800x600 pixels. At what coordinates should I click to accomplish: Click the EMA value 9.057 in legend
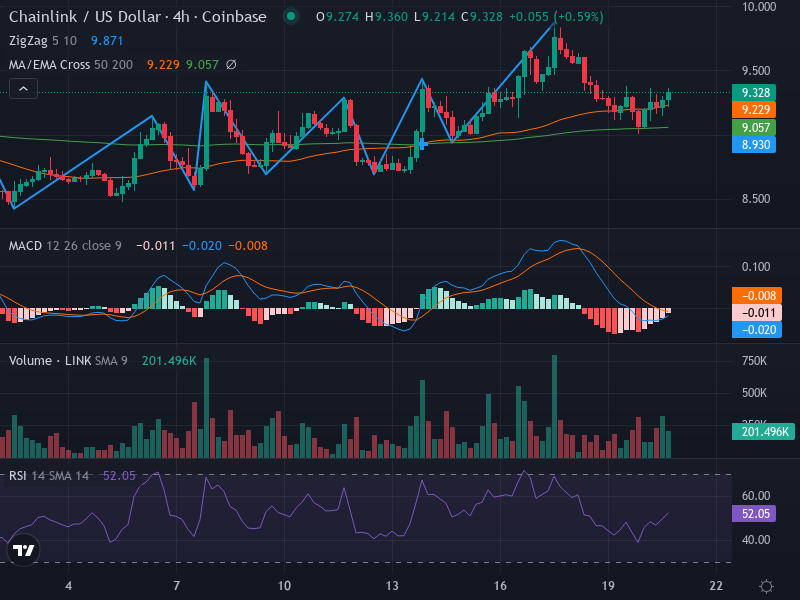202,65
